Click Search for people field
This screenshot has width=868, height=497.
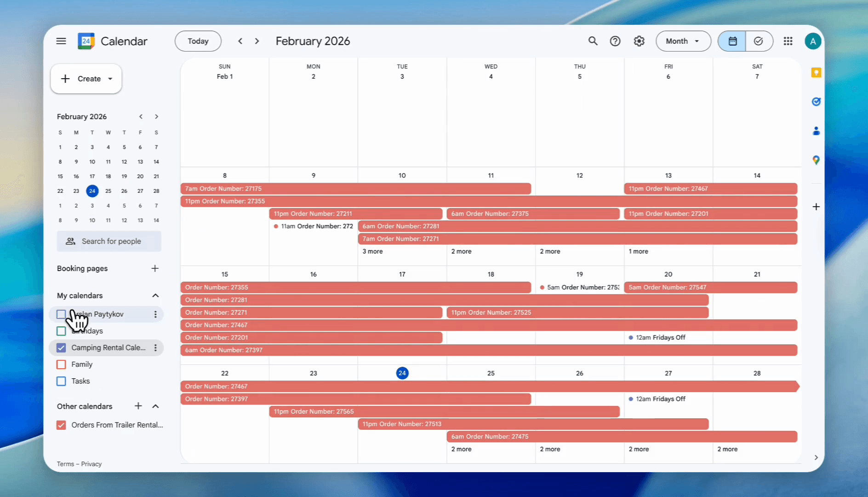[109, 241]
